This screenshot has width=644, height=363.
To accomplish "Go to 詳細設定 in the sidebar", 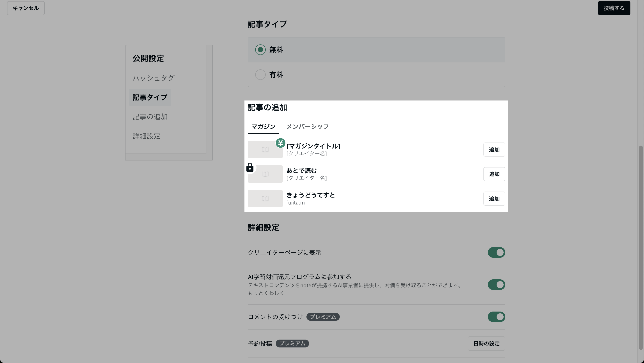I will click(147, 136).
